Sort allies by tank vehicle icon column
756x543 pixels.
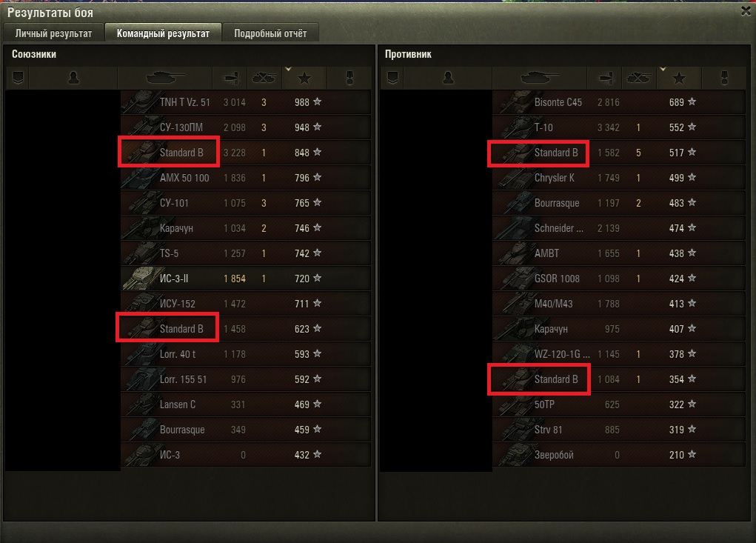[165, 78]
